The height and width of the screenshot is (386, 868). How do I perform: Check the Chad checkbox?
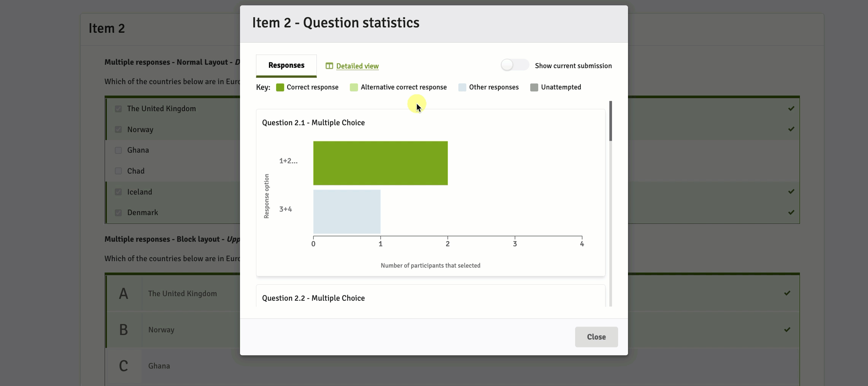[118, 171]
